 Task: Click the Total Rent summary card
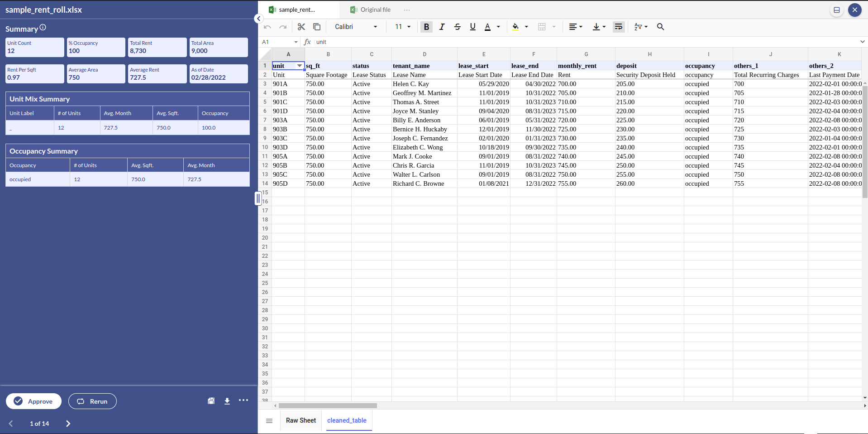click(157, 47)
